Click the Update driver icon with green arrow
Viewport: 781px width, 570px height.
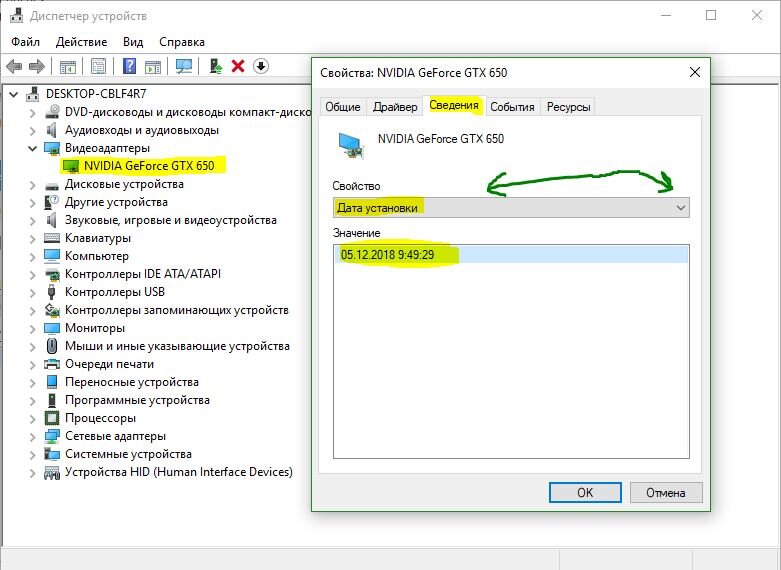coord(216,66)
